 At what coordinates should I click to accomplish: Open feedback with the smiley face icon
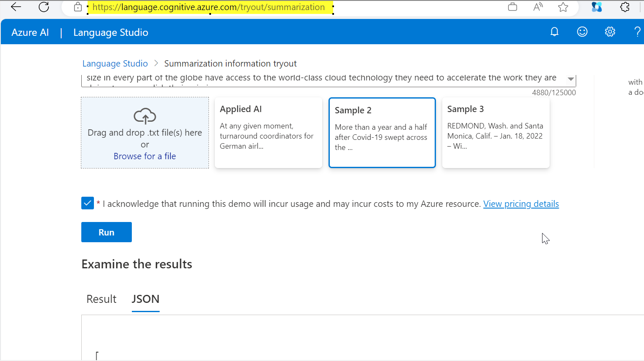pos(582,32)
